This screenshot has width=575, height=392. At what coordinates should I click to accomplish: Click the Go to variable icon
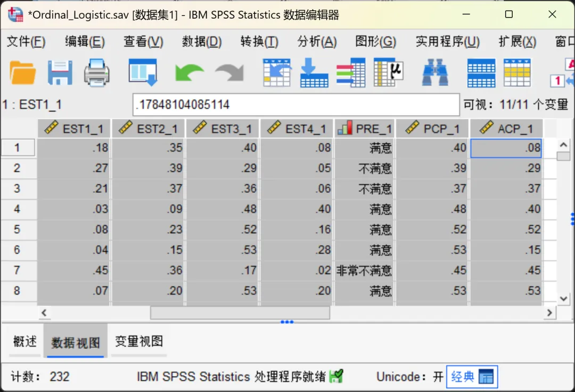click(314, 72)
